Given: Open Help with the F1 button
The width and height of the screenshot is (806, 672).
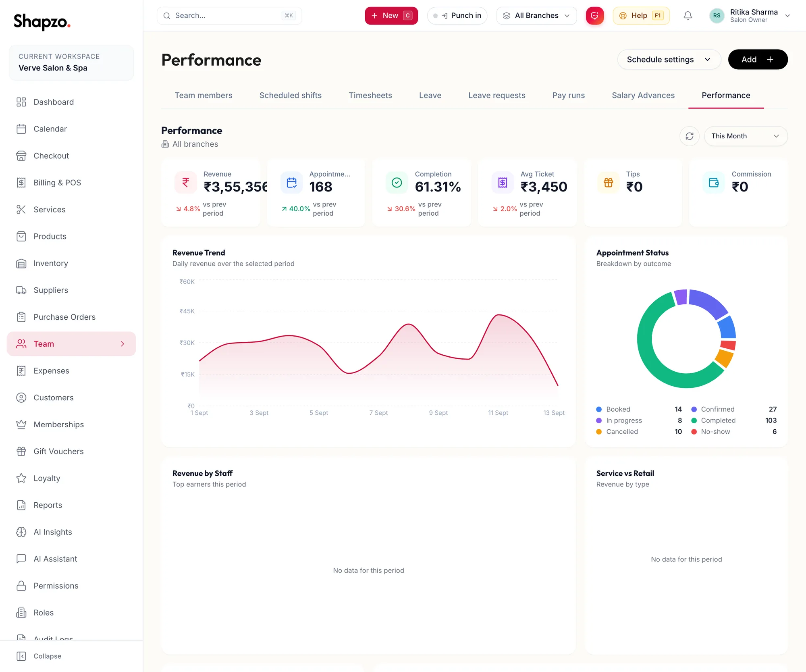Looking at the screenshot, I should [x=641, y=16].
